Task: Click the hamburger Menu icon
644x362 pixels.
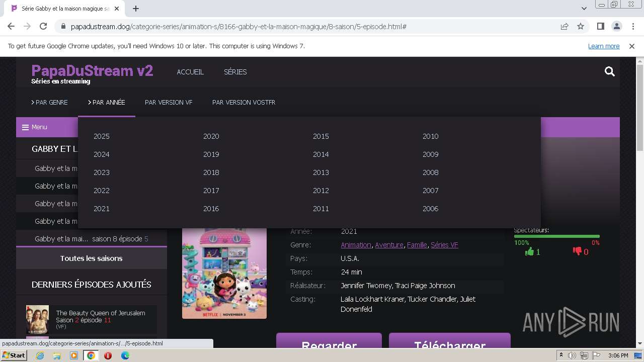Action: [25, 127]
